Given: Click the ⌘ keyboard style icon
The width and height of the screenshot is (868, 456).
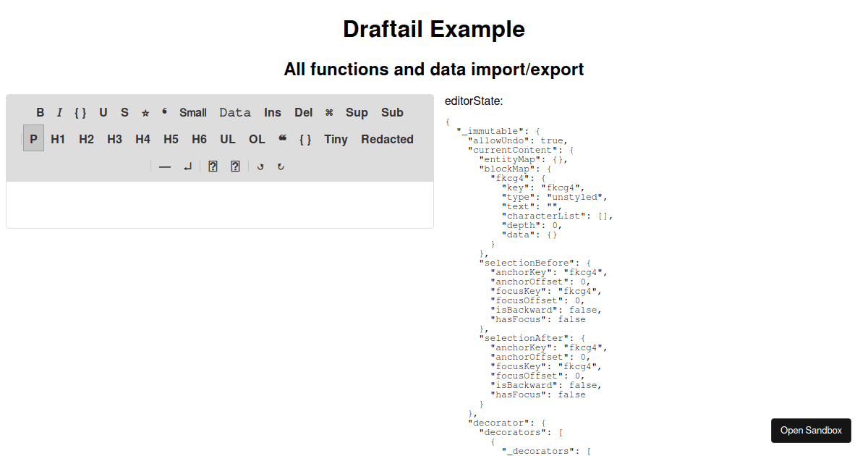Looking at the screenshot, I should click(329, 112).
